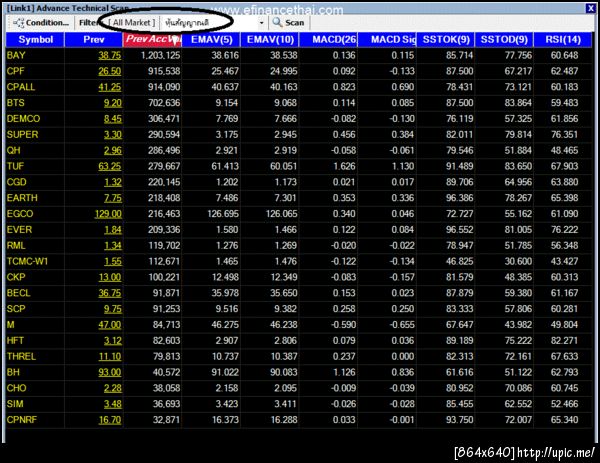Screen dimensions: 600x463
Task: Select the EARTH symbol row
Action: (x=299, y=198)
